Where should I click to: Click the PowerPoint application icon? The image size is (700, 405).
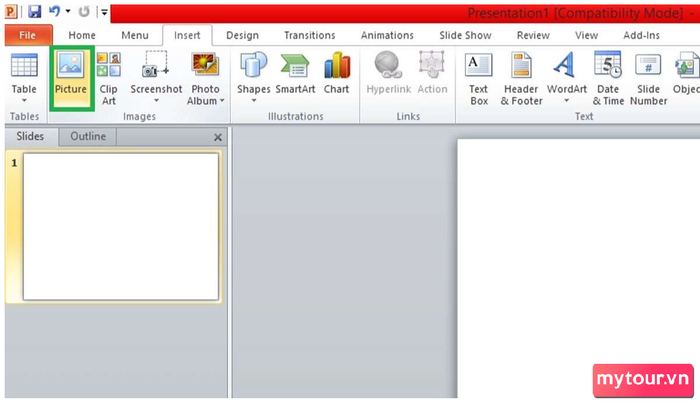tap(11, 12)
